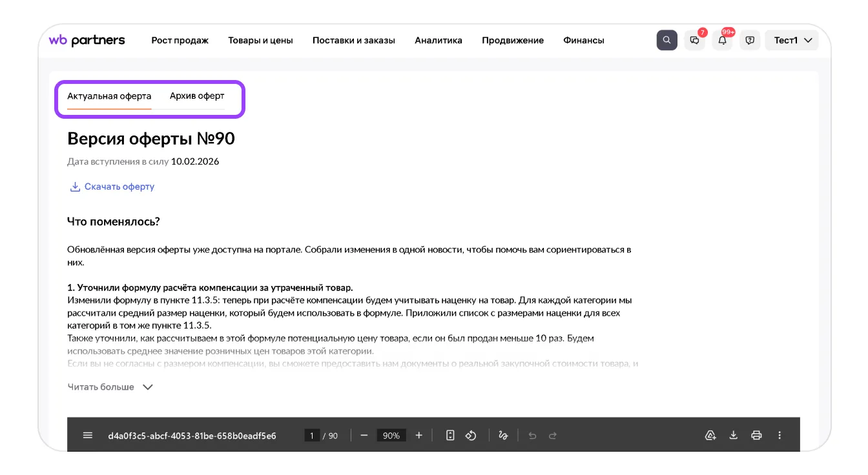Print the PDF document

(756, 436)
